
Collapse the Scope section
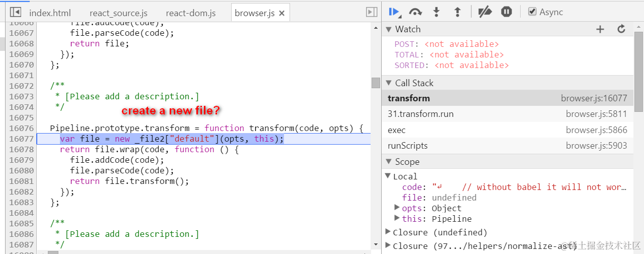click(388, 162)
